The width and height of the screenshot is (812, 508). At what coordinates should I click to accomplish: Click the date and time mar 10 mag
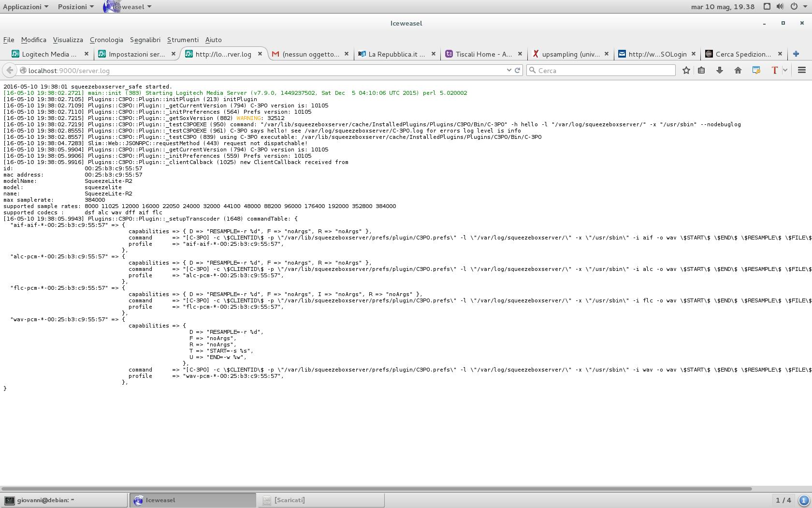(723, 7)
